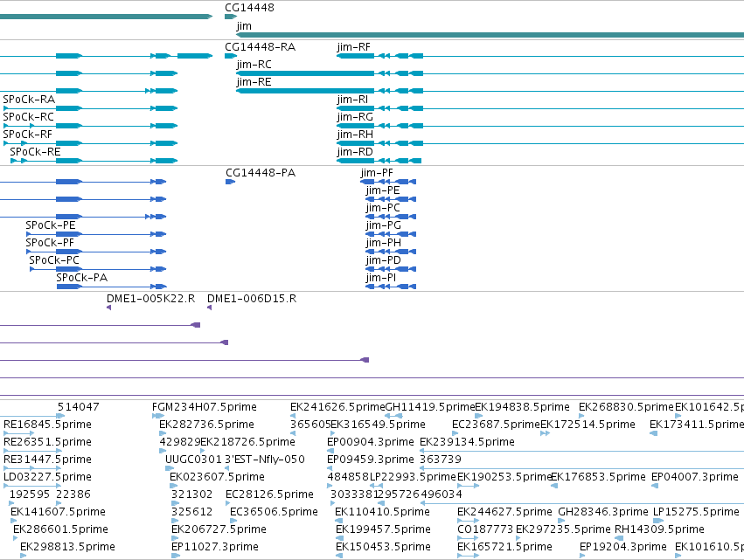Select the 514047 EST label
This screenshot has height=560, width=744.
pos(79,407)
